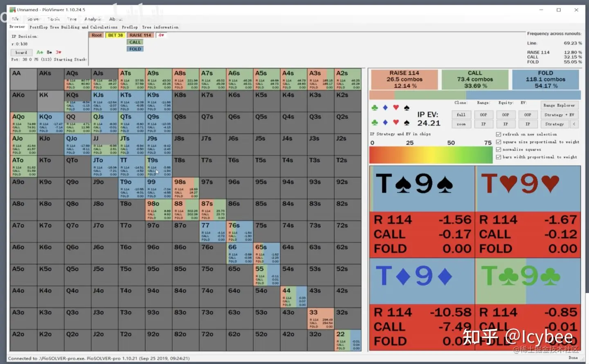Select the red heart icon in lower suit row
589x364 pixels.
coord(396,122)
